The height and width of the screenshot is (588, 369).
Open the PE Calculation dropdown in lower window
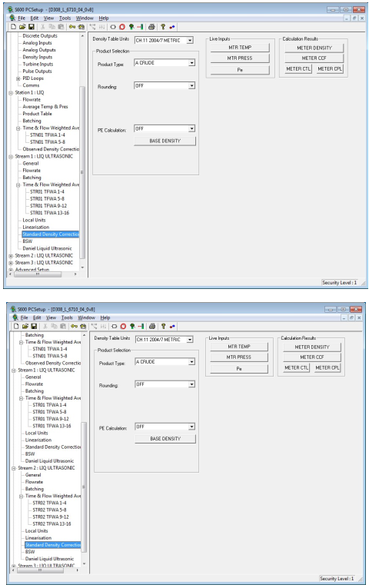click(191, 427)
